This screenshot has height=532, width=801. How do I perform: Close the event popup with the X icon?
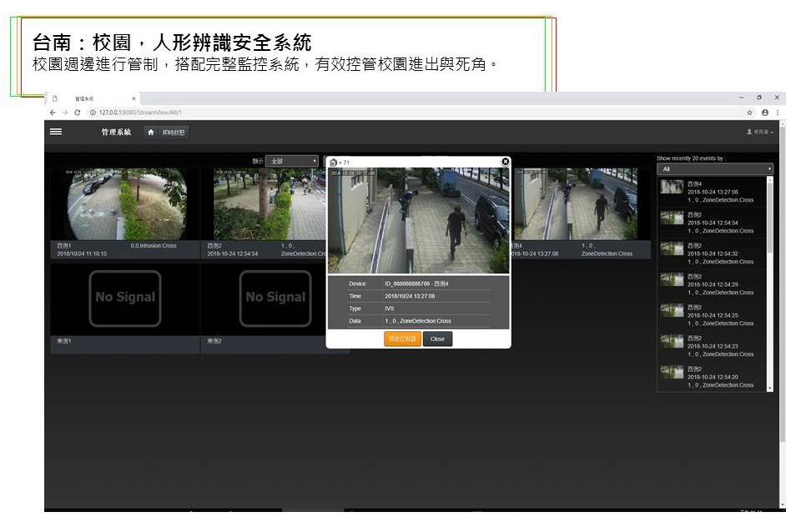(505, 162)
